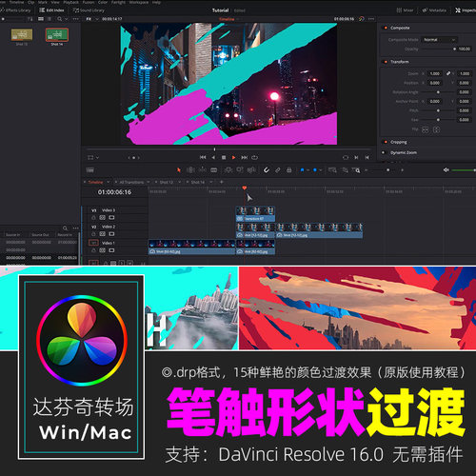The height and width of the screenshot is (476, 476).
Task: Switch to the Timeline tab
Action: click(x=96, y=182)
